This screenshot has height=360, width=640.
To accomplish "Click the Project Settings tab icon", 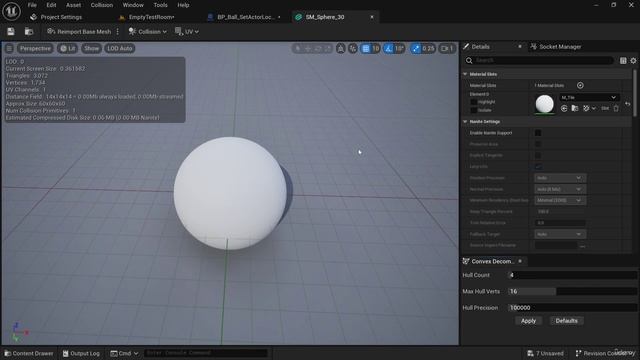I will [33, 17].
